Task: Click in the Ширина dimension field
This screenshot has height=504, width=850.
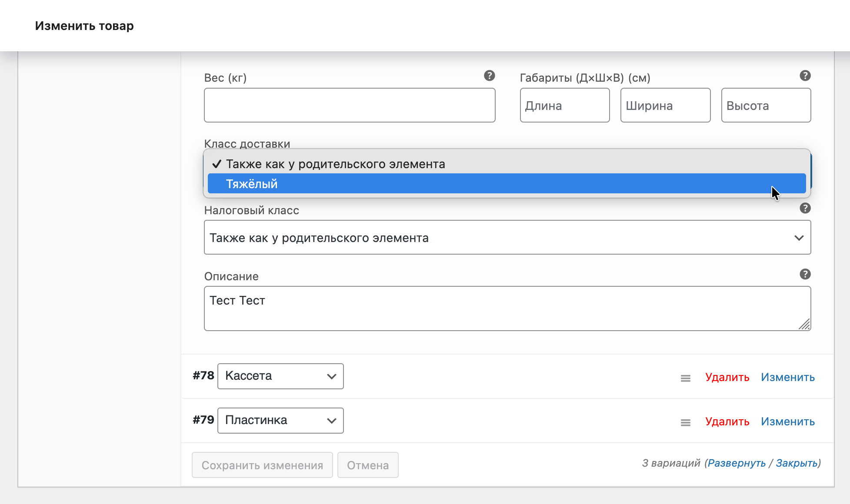Action: pos(665,106)
